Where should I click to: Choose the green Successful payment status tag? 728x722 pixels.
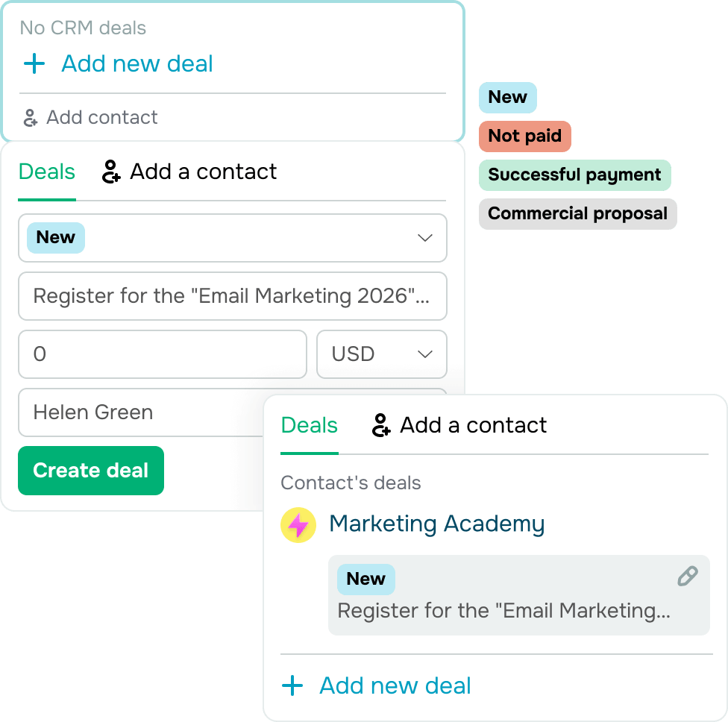574,175
